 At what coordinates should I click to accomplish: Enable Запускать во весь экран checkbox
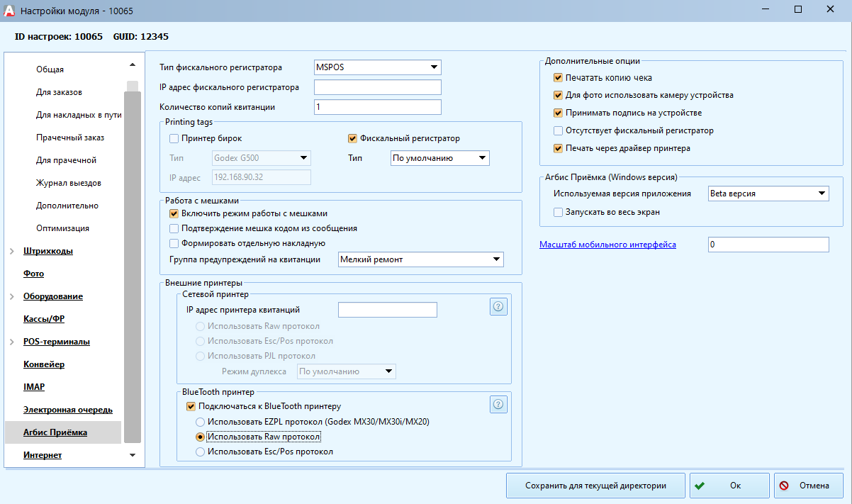pos(558,212)
